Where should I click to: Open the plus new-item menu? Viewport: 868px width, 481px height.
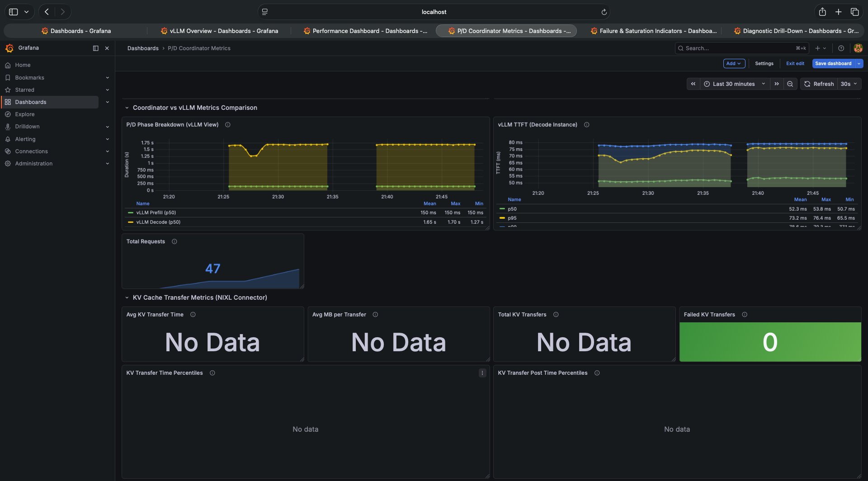point(821,48)
